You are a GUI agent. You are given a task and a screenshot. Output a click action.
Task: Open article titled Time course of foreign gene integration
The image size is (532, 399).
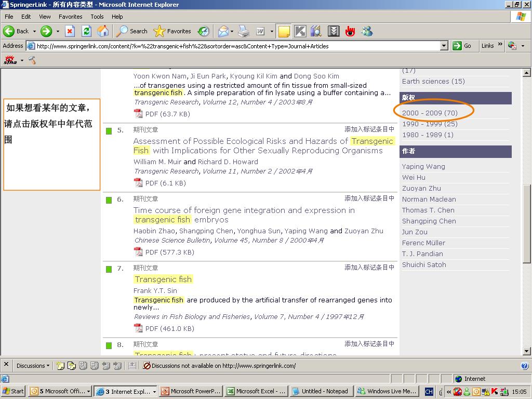244,215
